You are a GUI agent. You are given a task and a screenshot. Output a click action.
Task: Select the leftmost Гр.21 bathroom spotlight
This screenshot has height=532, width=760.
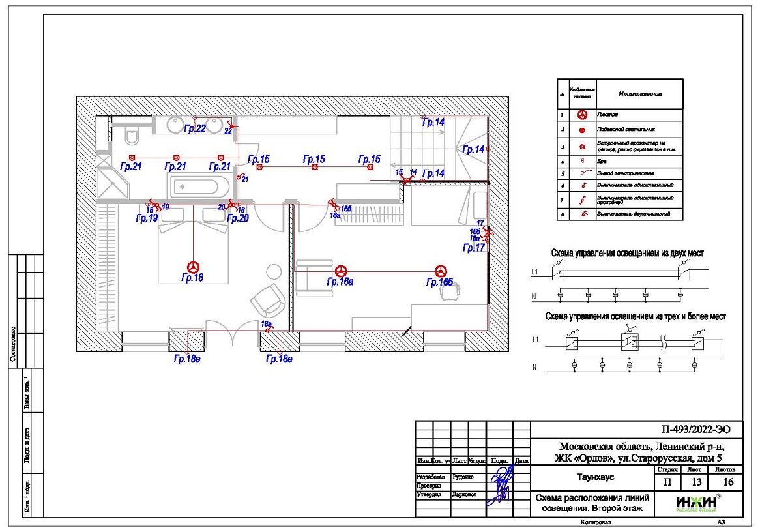pyautogui.click(x=132, y=158)
